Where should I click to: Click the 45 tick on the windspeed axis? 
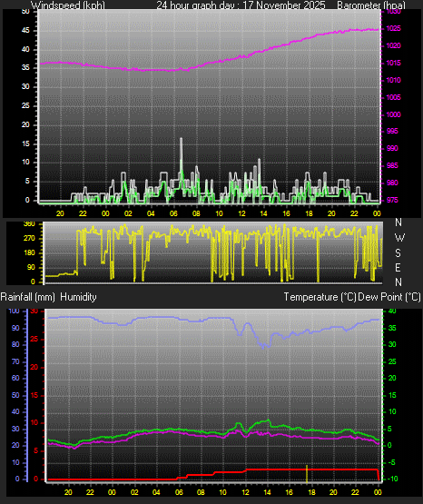pyautogui.click(x=25, y=31)
